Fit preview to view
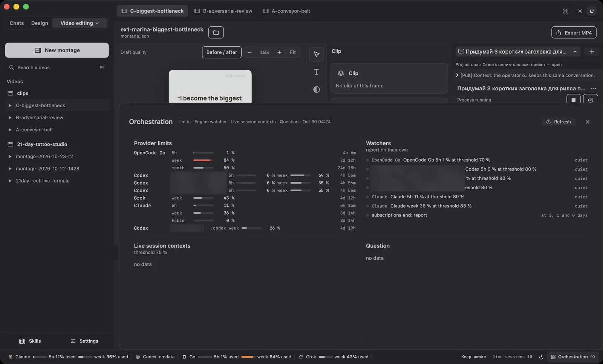Screen dimensions: 603x364 pyautogui.click(x=293, y=52)
